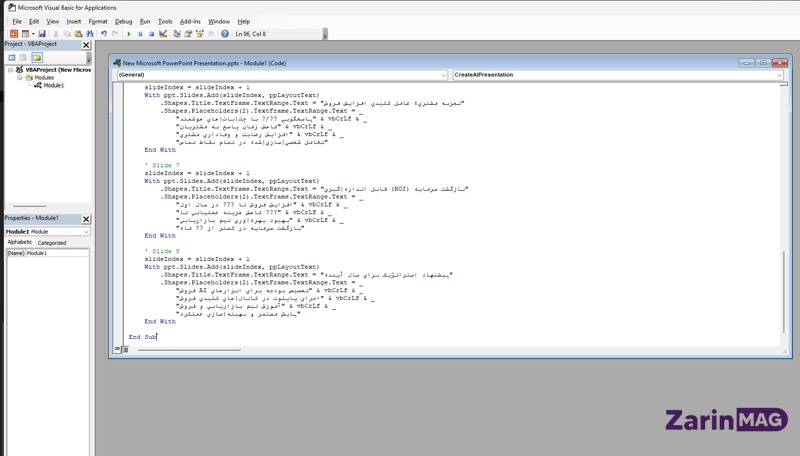Open the Insert menu

[73, 21]
